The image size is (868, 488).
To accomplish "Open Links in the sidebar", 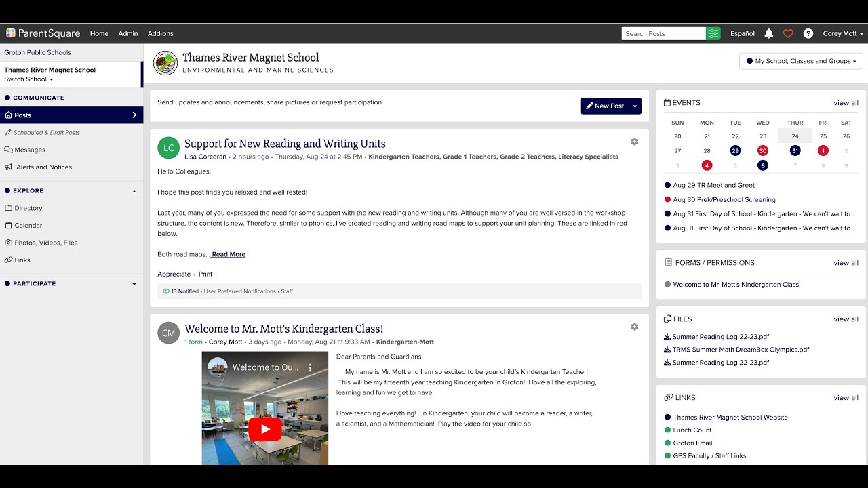I will 18,260.
